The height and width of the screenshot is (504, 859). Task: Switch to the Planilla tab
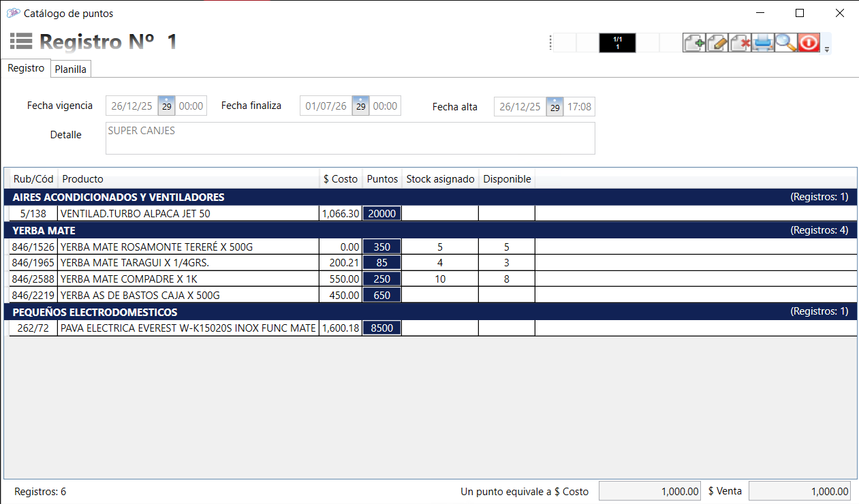coord(71,69)
